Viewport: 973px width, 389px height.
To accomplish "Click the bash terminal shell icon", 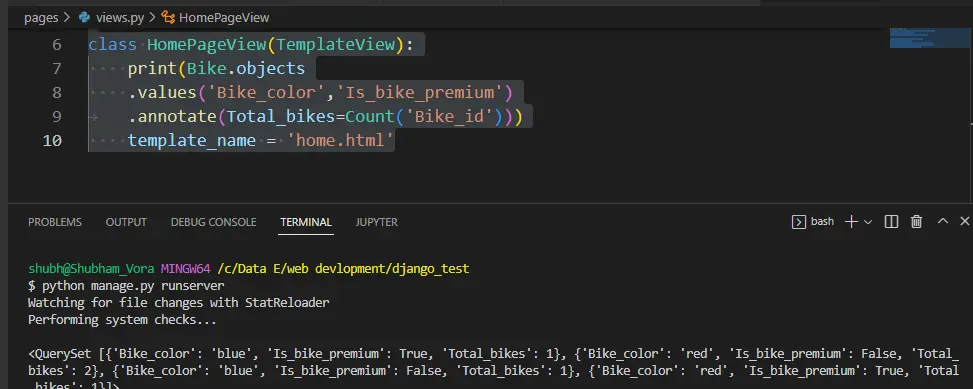I will (x=799, y=221).
